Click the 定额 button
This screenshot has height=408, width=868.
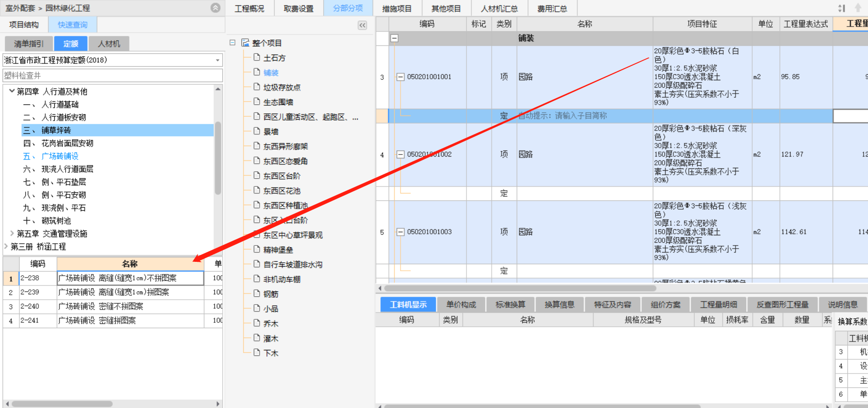pos(71,44)
